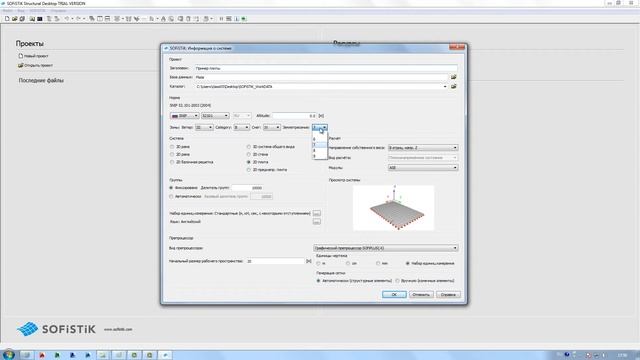Image resolution: width=640 pixels, height=360 pixels.
Task: Open the www.sofistik.com link
Action: [x=118, y=329]
